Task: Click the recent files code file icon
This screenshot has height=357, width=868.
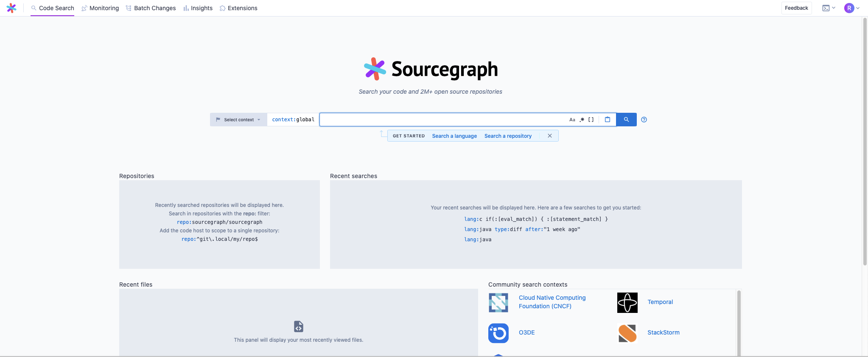Action: coord(299,326)
